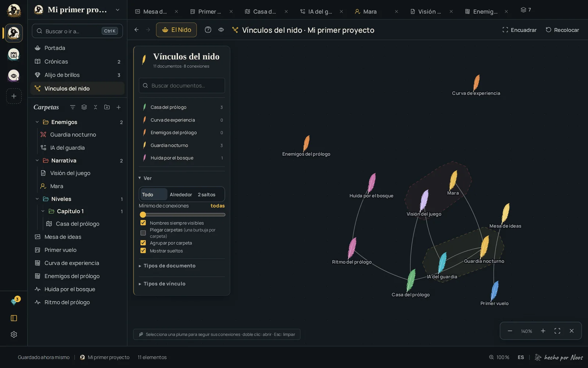Select Guardia nocturno in the document list
Screen dimensions: 588x368
[182, 145]
